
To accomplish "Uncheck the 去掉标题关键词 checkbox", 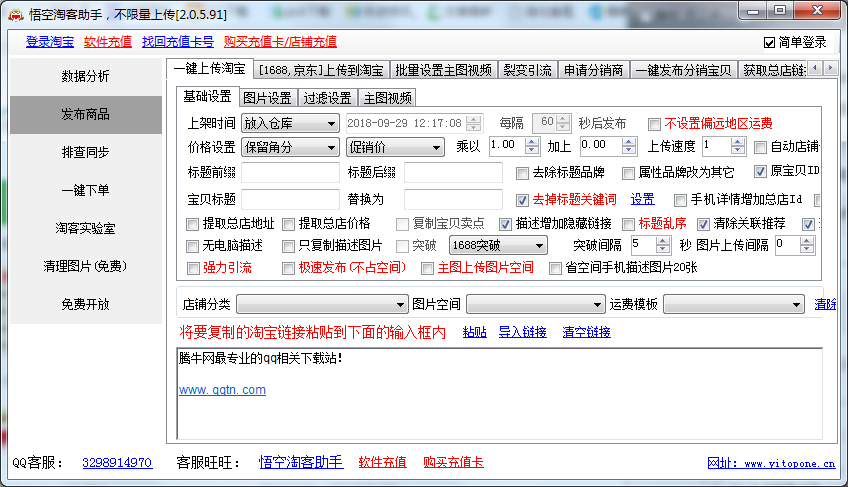I will coord(522,200).
